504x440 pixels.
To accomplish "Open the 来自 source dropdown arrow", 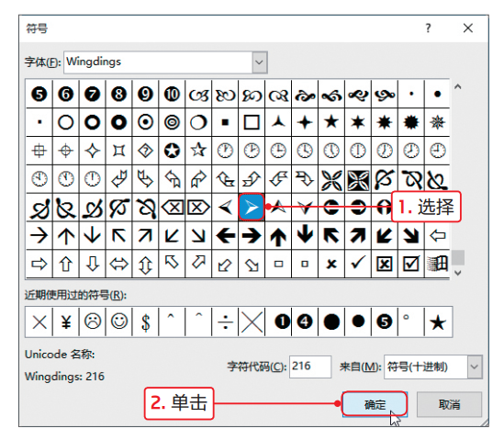I will (474, 367).
